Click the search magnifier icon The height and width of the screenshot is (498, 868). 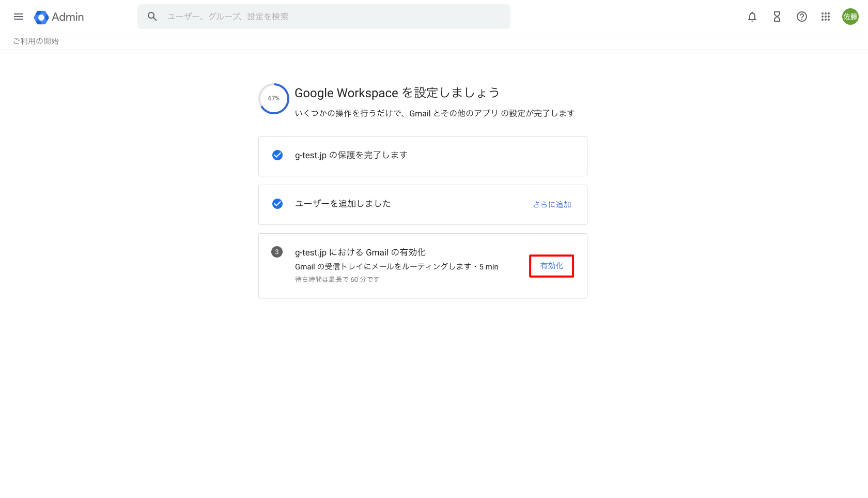pyautogui.click(x=152, y=17)
